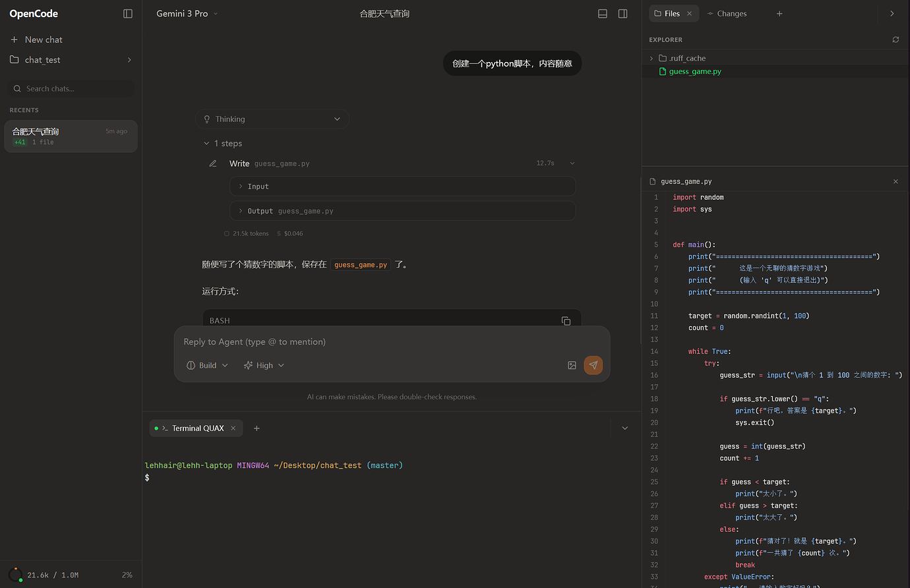910x588 pixels.
Task: Open the High reasoning dropdown
Action: click(264, 365)
